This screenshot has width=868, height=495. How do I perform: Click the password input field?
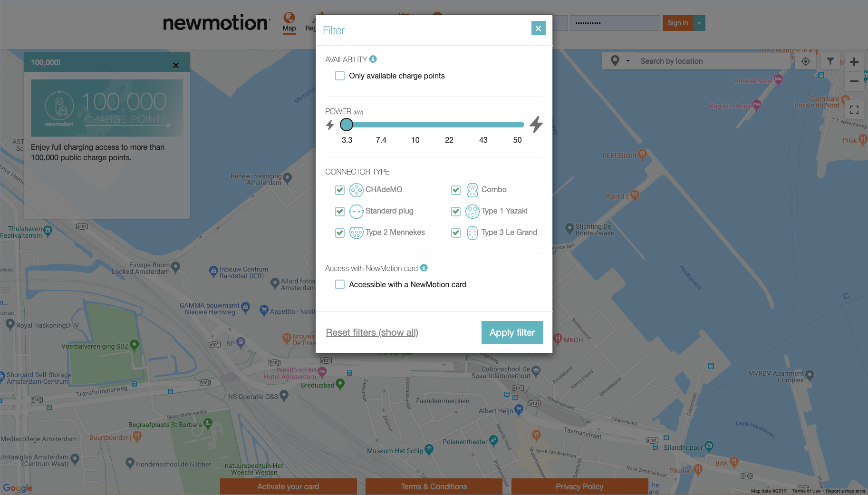[615, 23]
